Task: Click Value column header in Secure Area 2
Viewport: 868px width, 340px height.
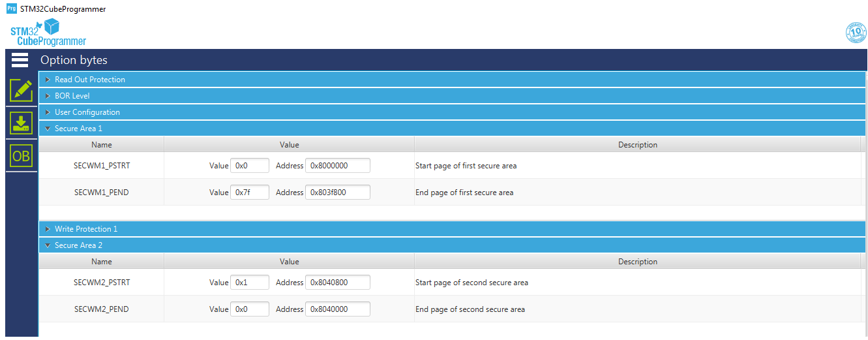Action: point(290,262)
